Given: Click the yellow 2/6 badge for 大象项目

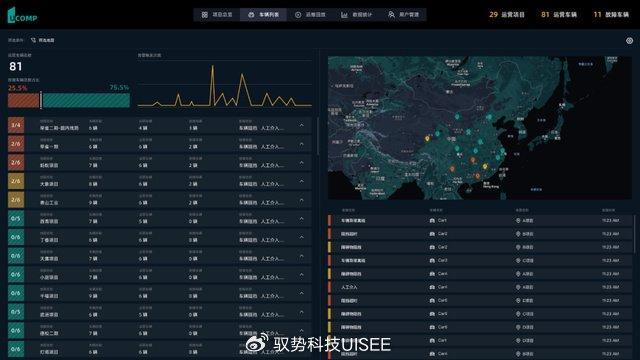Looking at the screenshot, I should 16,181.
